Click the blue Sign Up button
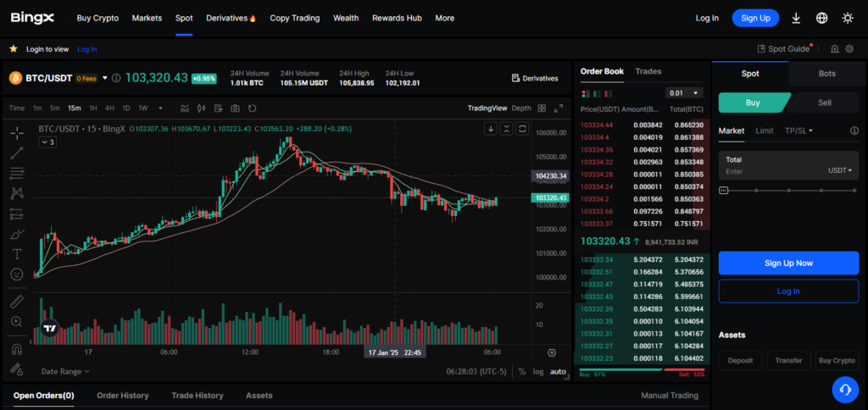The height and width of the screenshot is (410, 868). coord(755,19)
